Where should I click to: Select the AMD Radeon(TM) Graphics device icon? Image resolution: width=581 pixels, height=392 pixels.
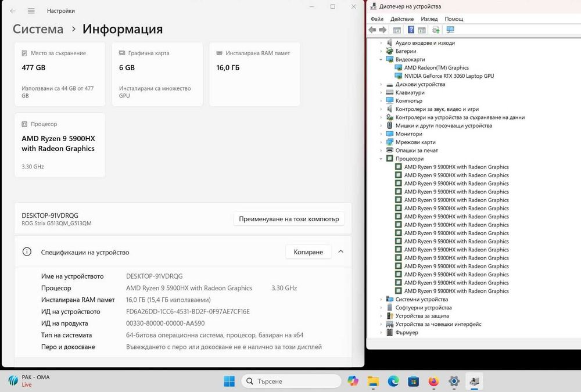click(399, 68)
